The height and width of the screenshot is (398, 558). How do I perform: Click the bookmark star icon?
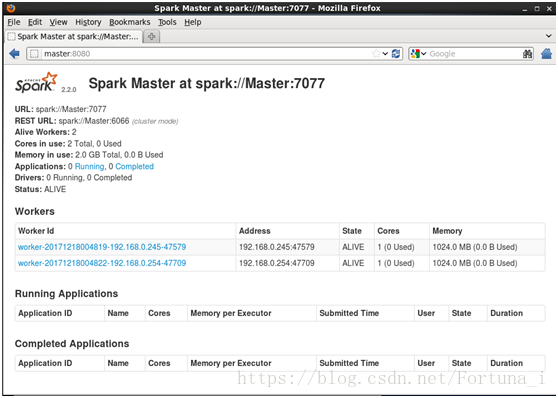point(376,54)
